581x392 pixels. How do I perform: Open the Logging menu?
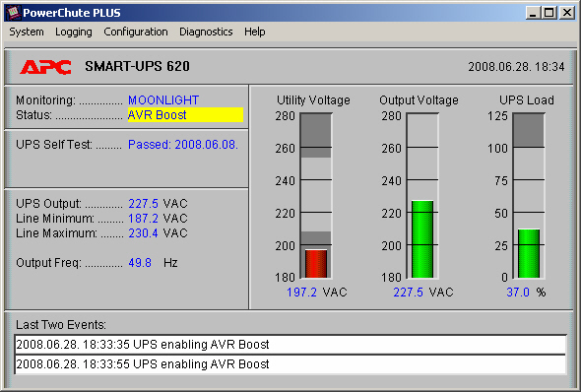(74, 32)
